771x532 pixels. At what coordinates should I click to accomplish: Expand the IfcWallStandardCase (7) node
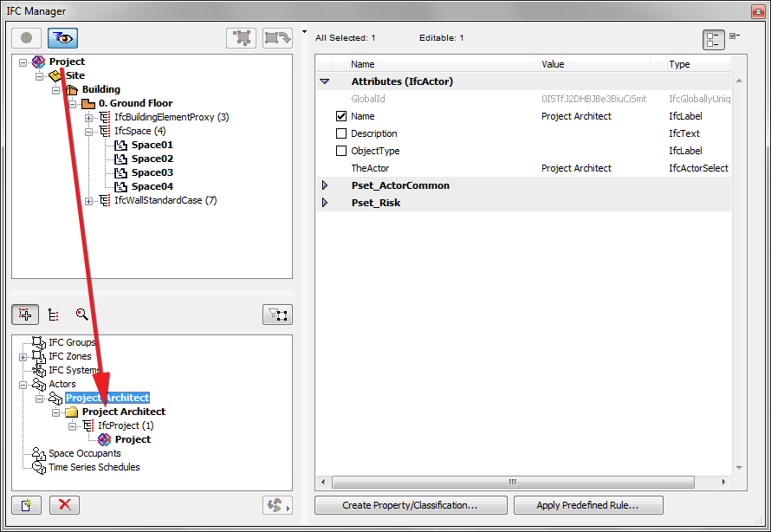[x=88, y=201]
